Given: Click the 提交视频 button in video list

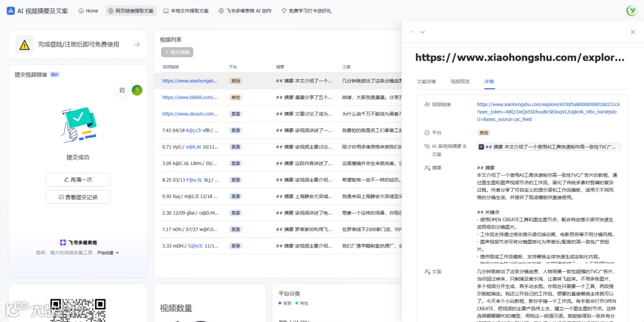Looking at the screenshot, I should click(x=177, y=52).
